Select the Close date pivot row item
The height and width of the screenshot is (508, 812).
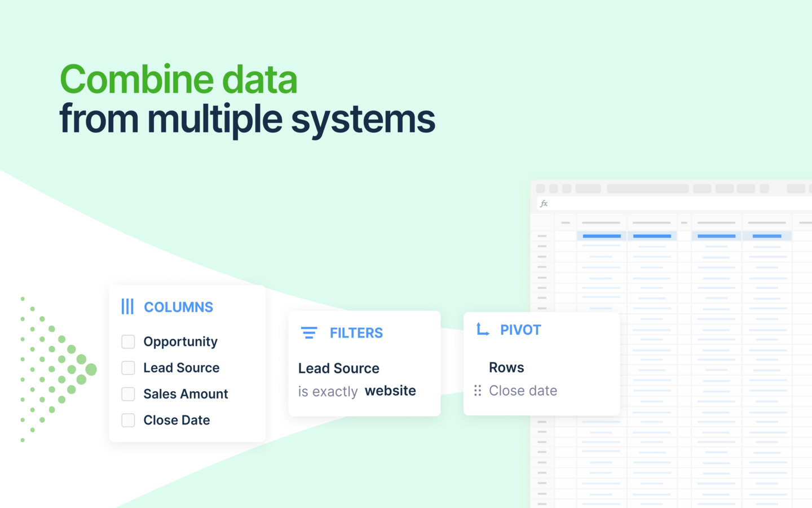(523, 391)
